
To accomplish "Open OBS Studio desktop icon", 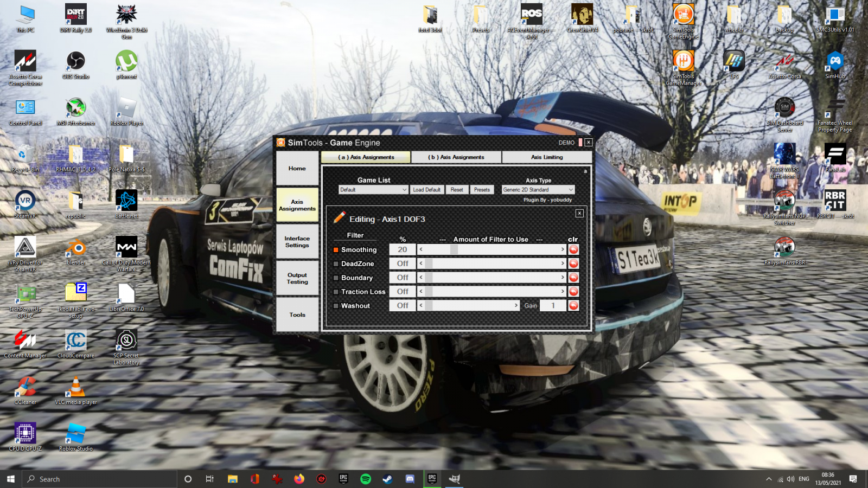I will [x=75, y=65].
